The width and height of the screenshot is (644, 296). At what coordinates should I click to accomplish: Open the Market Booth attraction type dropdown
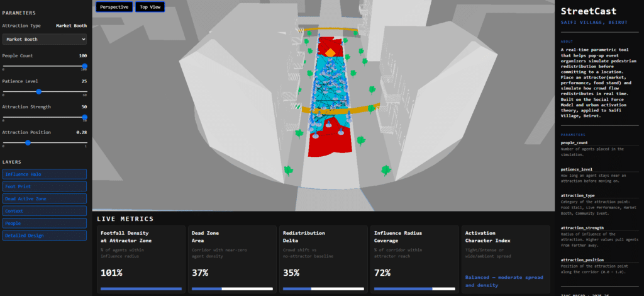44,39
